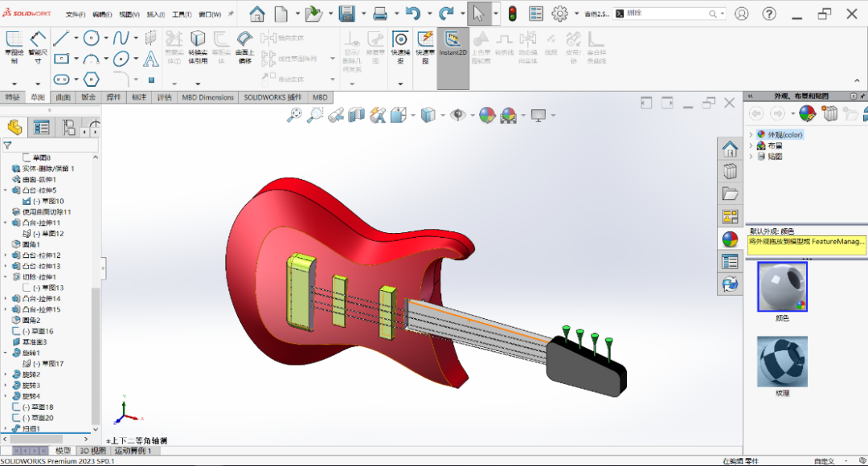Open the 插入(I) menu
868x466 pixels.
[156, 14]
